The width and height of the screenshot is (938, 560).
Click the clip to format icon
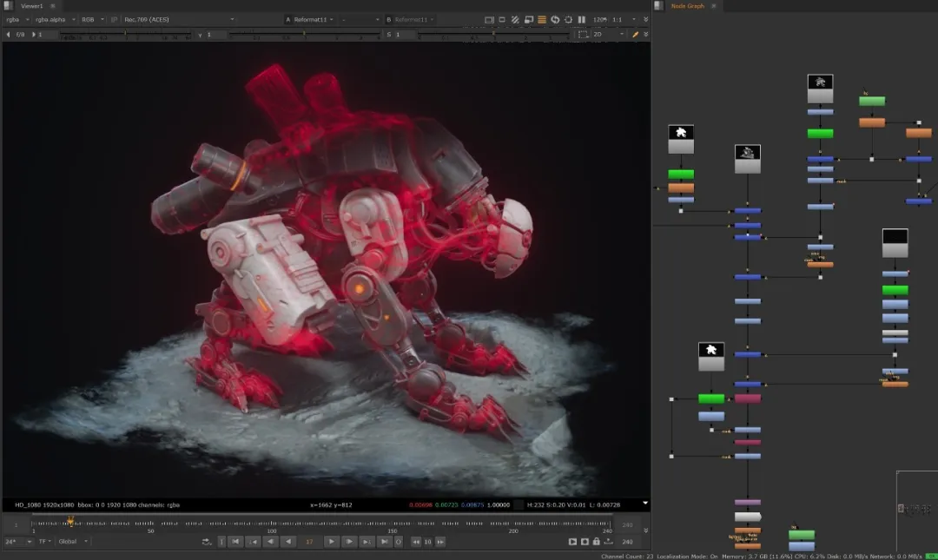coord(489,19)
